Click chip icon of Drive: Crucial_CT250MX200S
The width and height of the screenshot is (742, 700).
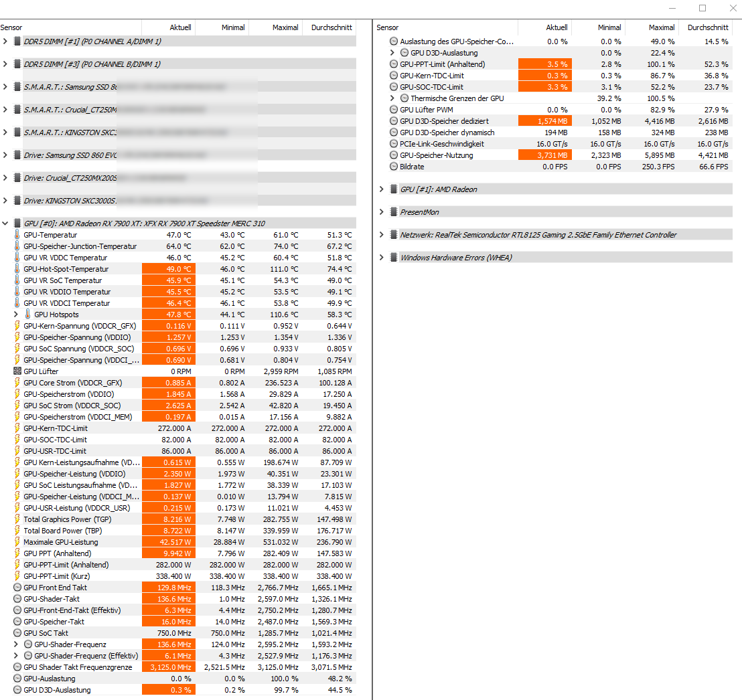(17, 178)
